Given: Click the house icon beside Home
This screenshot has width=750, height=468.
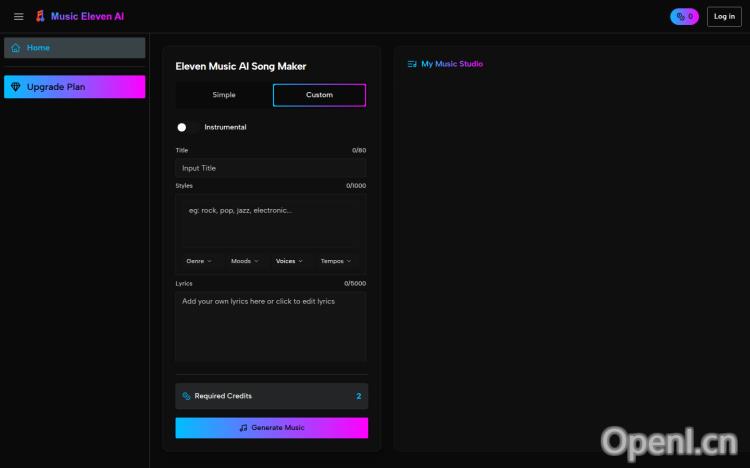Looking at the screenshot, I should pos(16,48).
